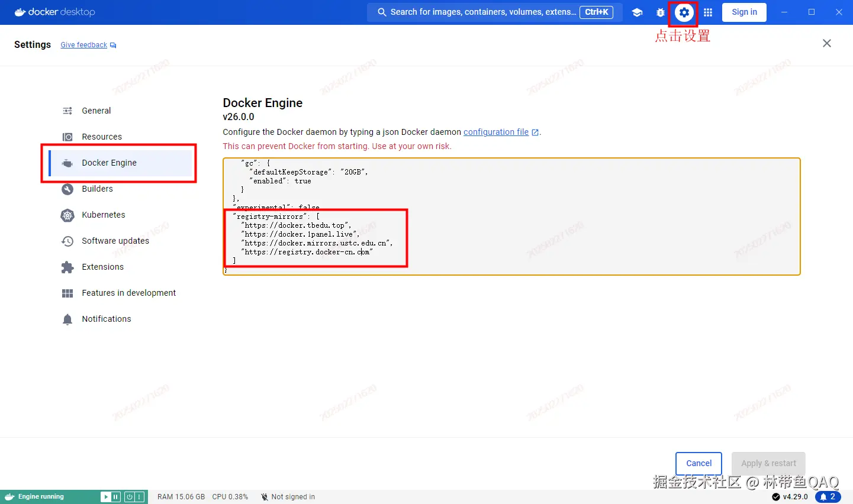Click the "gc": { line in editor
This screenshot has width=853, height=504.
click(x=256, y=163)
